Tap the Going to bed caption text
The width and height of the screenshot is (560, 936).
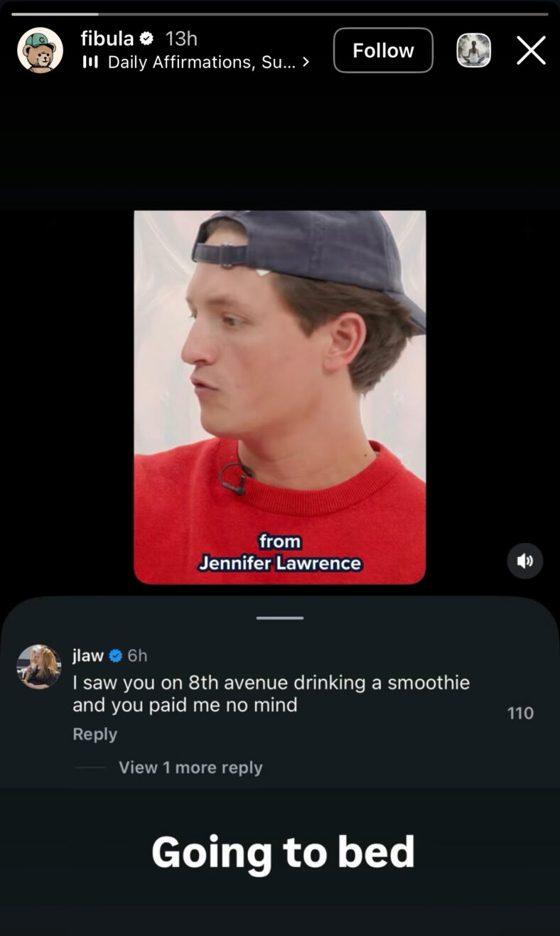(283, 852)
